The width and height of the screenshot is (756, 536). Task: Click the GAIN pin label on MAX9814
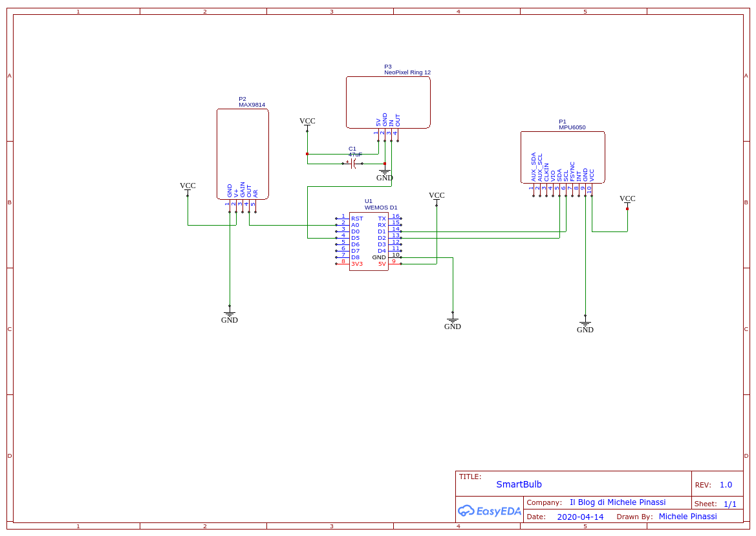click(x=243, y=190)
